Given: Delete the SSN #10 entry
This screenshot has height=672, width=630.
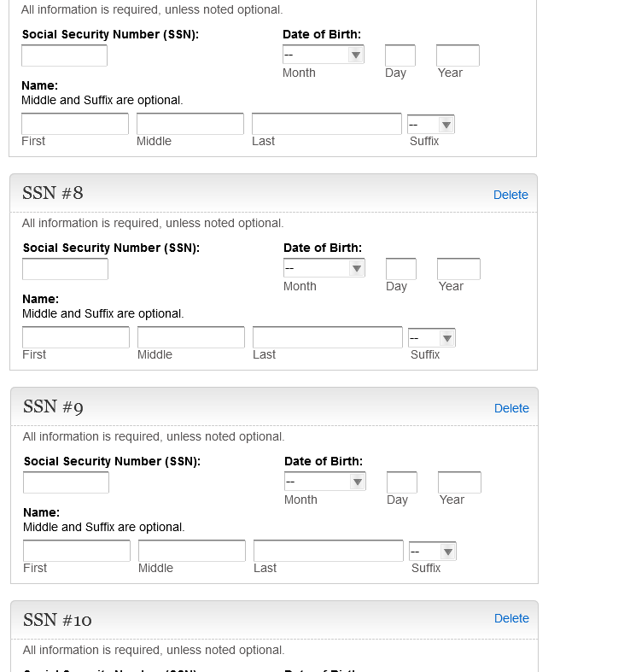Looking at the screenshot, I should point(511,618).
